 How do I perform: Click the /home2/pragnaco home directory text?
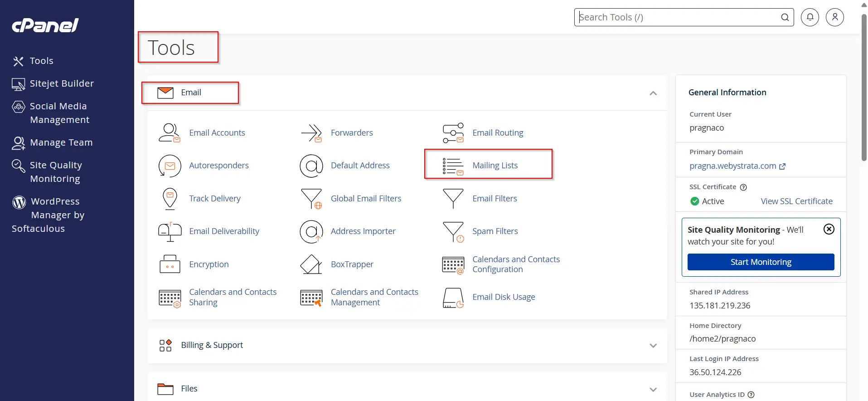[x=723, y=339]
